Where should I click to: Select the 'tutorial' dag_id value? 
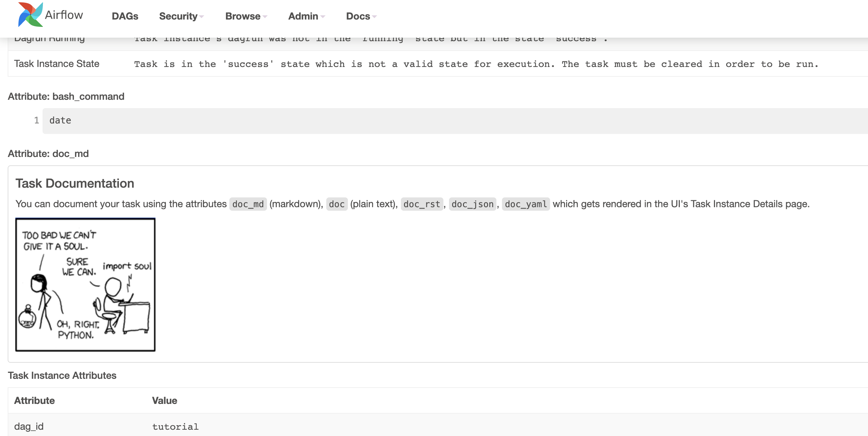175,427
